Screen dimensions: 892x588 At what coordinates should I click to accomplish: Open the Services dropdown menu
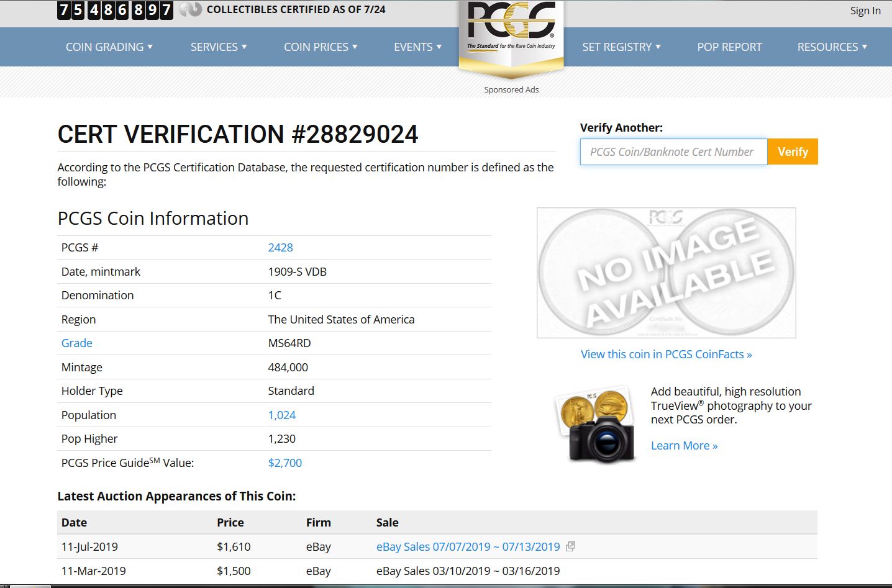[x=219, y=47]
